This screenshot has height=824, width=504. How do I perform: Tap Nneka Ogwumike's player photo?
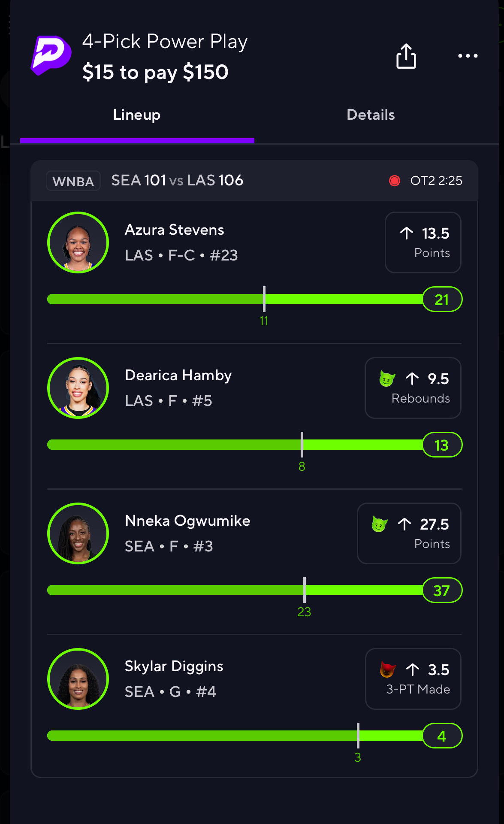pos(78,533)
